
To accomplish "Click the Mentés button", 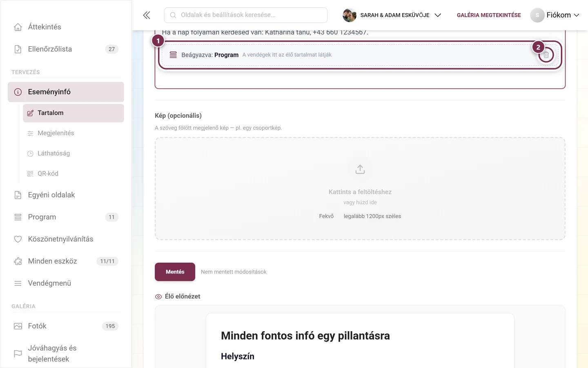I will (x=175, y=272).
